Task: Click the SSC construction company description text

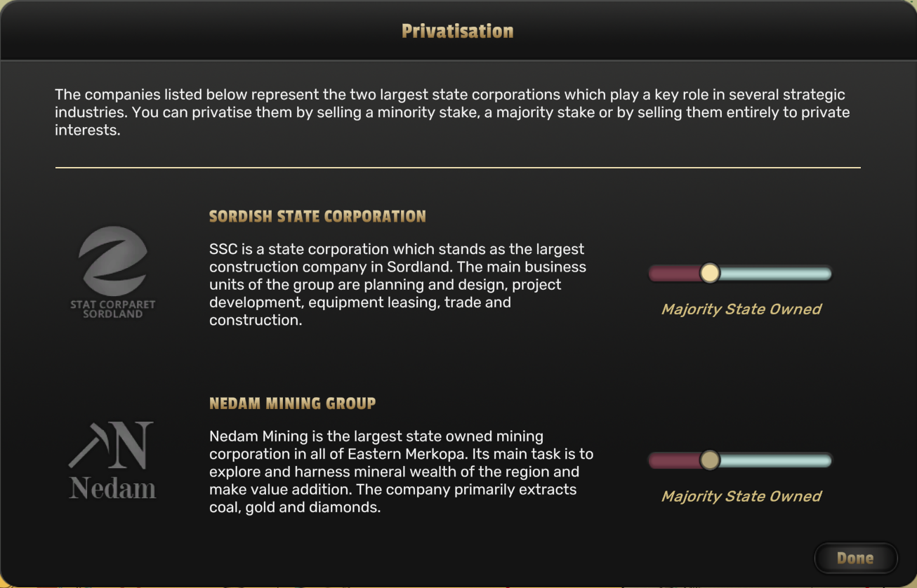Action: point(397,284)
